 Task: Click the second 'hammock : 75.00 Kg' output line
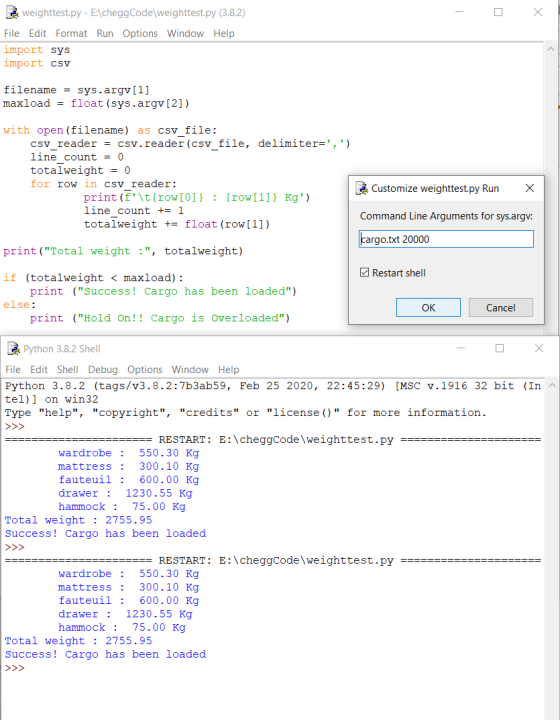(x=122, y=628)
